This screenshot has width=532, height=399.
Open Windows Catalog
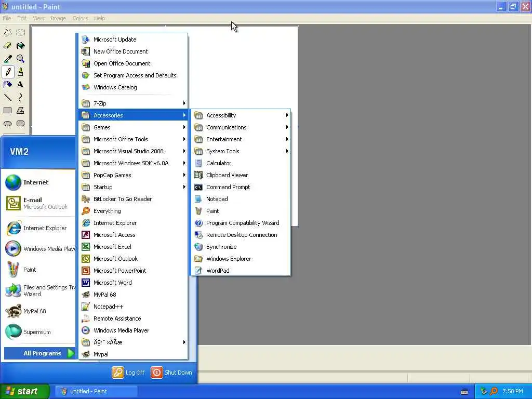(x=133, y=87)
